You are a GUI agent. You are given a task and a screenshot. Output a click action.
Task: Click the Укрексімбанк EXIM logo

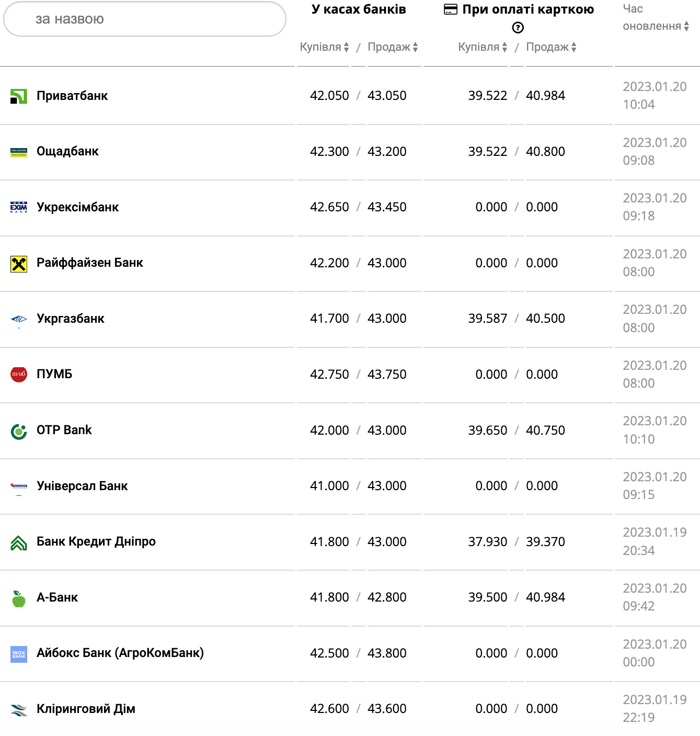point(19,208)
